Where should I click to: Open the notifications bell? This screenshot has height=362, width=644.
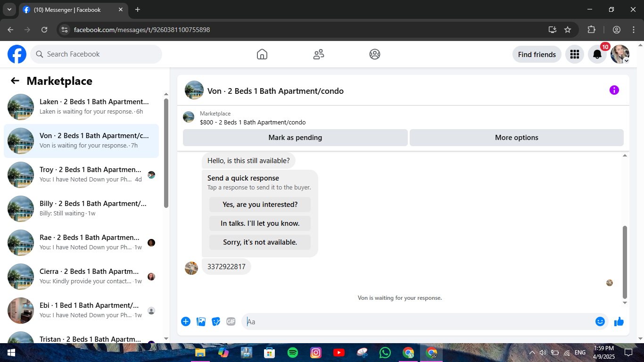(597, 54)
